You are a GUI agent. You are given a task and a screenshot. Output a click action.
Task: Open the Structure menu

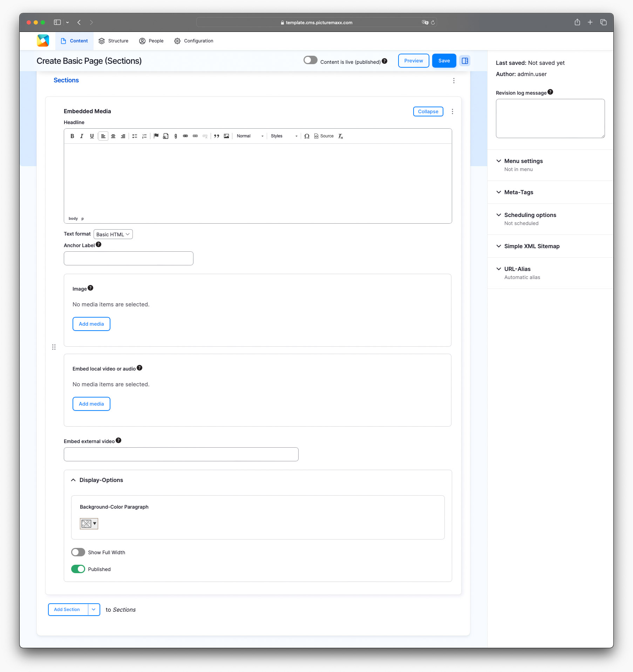pyautogui.click(x=114, y=41)
